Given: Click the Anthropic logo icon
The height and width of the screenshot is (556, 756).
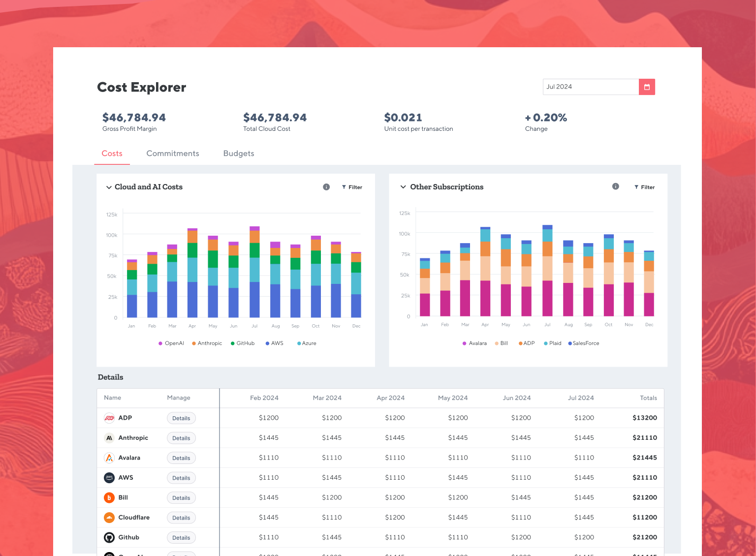Looking at the screenshot, I should coord(109,438).
